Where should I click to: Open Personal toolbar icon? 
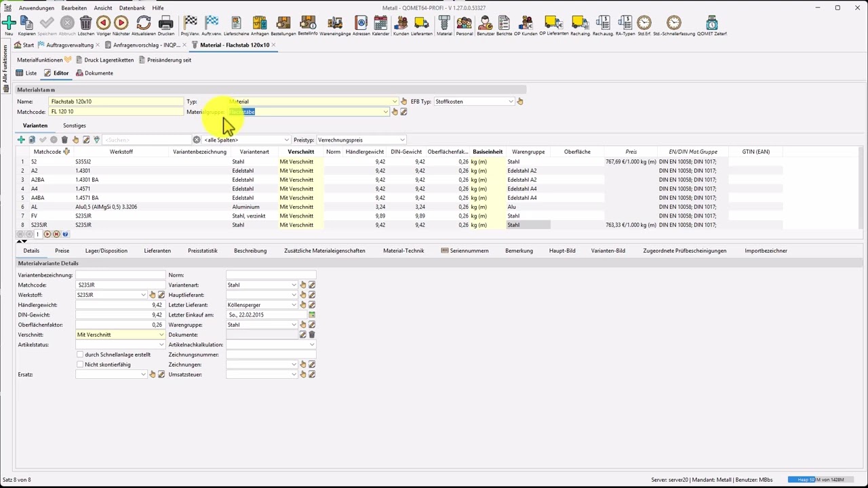pos(465,23)
